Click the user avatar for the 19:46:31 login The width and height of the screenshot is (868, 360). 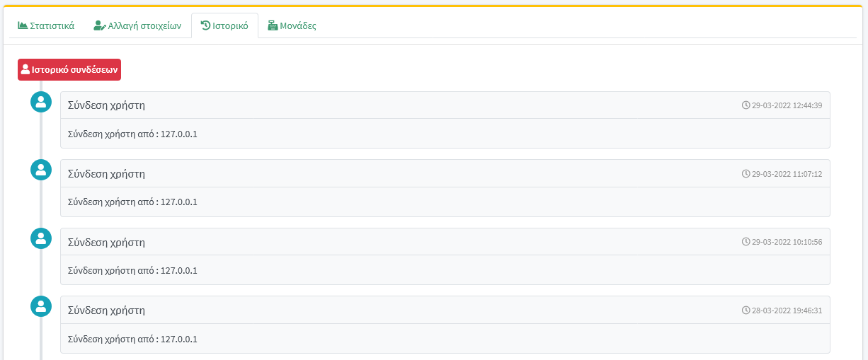(41, 306)
